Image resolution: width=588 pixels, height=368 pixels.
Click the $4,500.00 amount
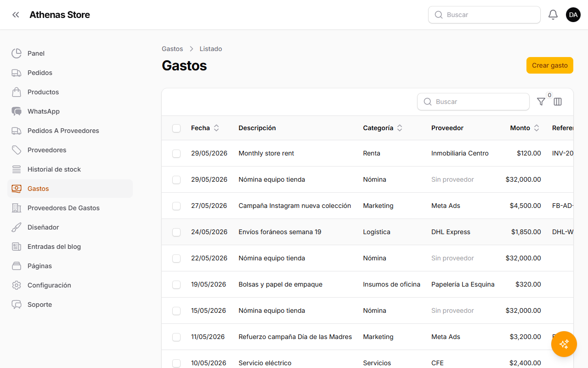(525, 206)
